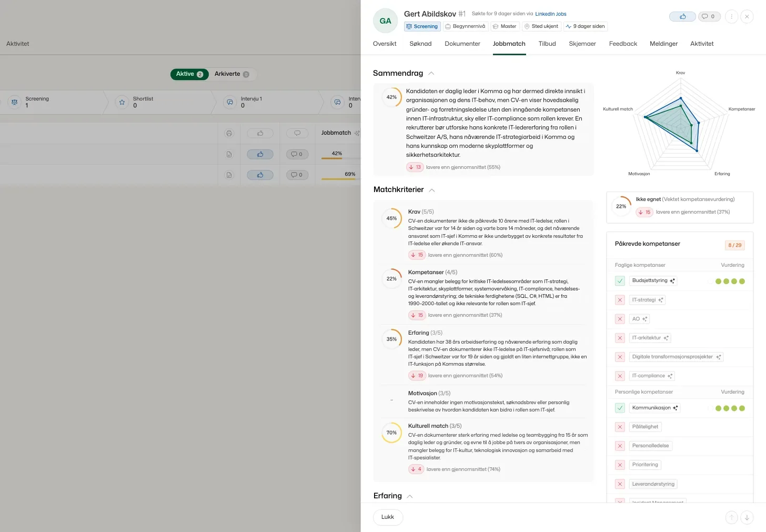Click the GA candidate avatar
The height and width of the screenshot is (532, 766).
385,21
